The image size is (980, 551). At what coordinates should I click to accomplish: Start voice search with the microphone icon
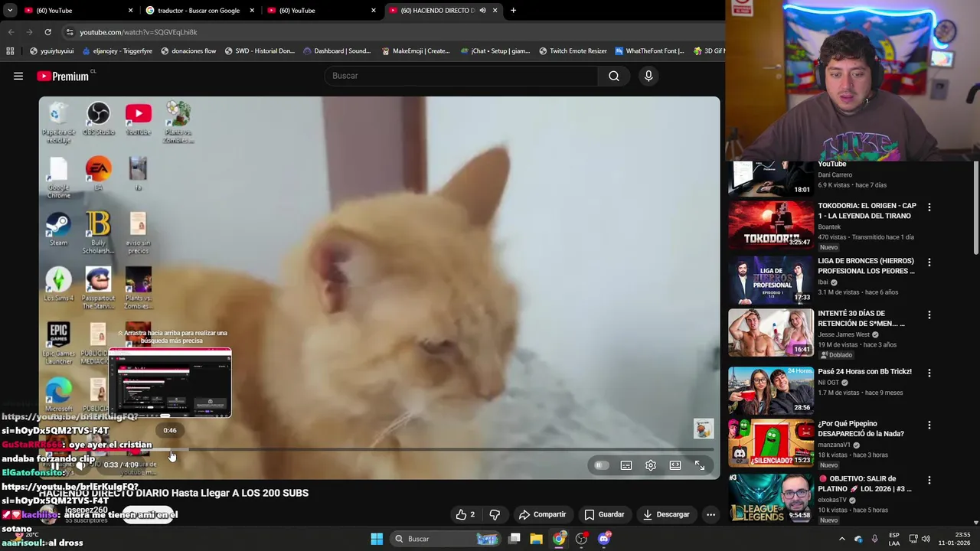click(x=648, y=76)
